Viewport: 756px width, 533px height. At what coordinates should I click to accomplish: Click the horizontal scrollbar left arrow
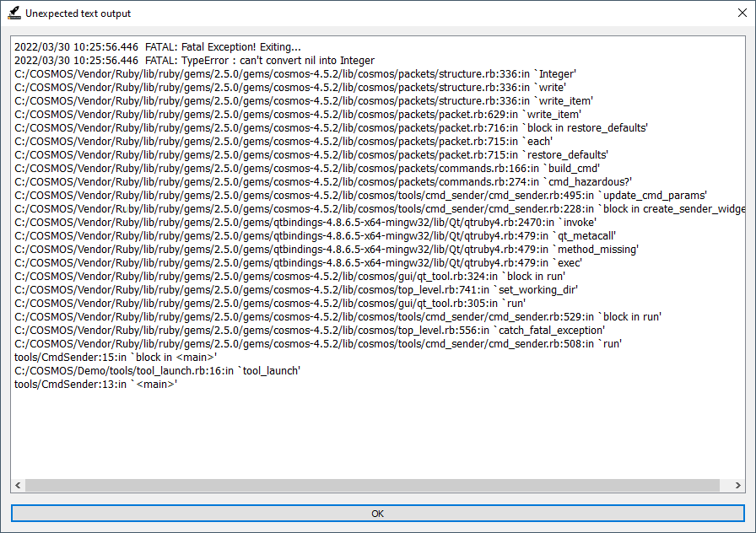coord(18,485)
